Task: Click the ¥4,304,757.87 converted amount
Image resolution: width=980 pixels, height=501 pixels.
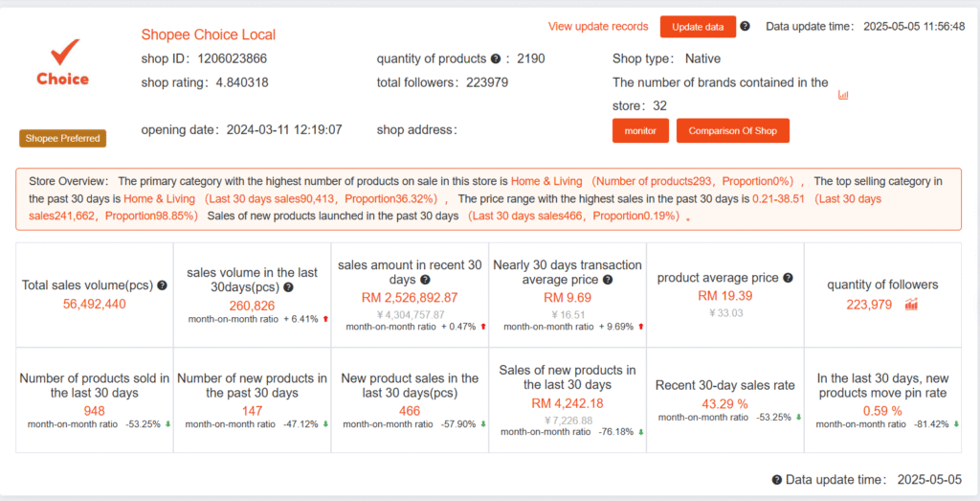Action: coord(410,314)
